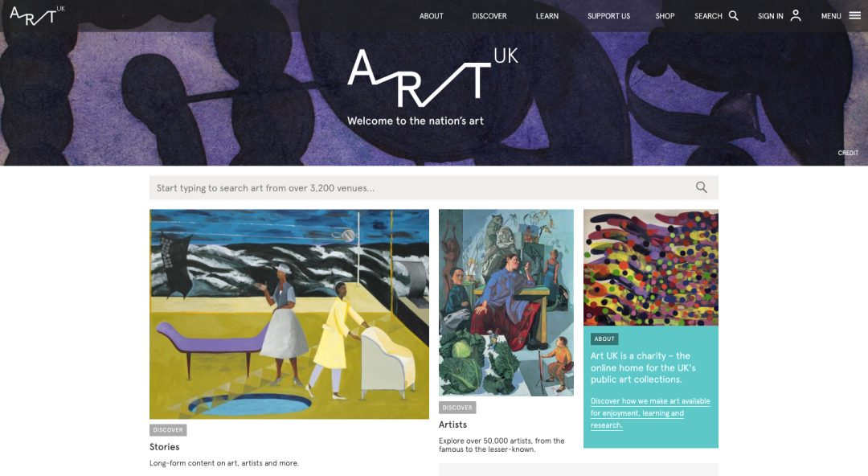Click the Sign In text link
Image resolution: width=868 pixels, height=476 pixels.
click(770, 16)
